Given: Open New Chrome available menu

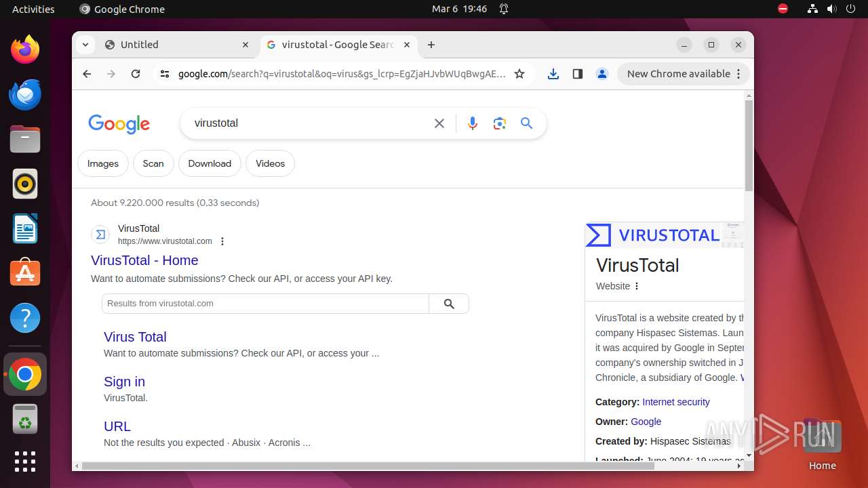Looking at the screenshot, I should tap(683, 74).
